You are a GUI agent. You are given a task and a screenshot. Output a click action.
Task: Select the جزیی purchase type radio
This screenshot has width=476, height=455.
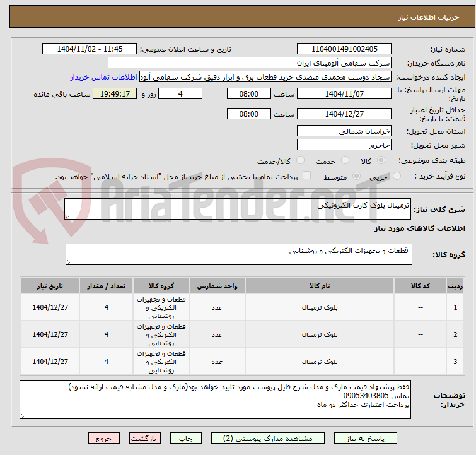(x=397, y=176)
